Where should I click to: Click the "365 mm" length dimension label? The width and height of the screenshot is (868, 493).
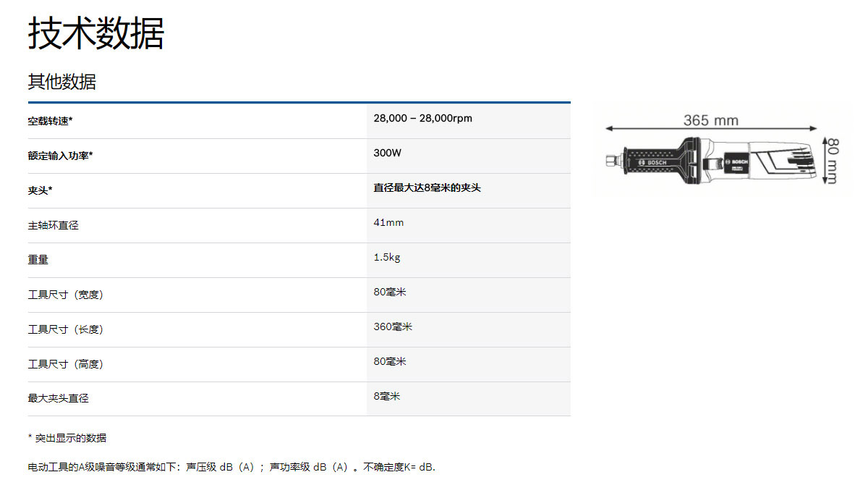point(710,120)
